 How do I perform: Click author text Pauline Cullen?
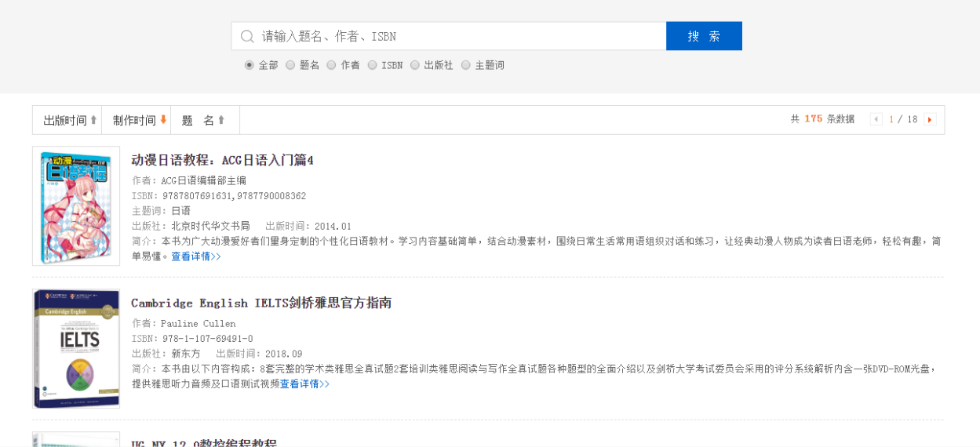coord(198,323)
